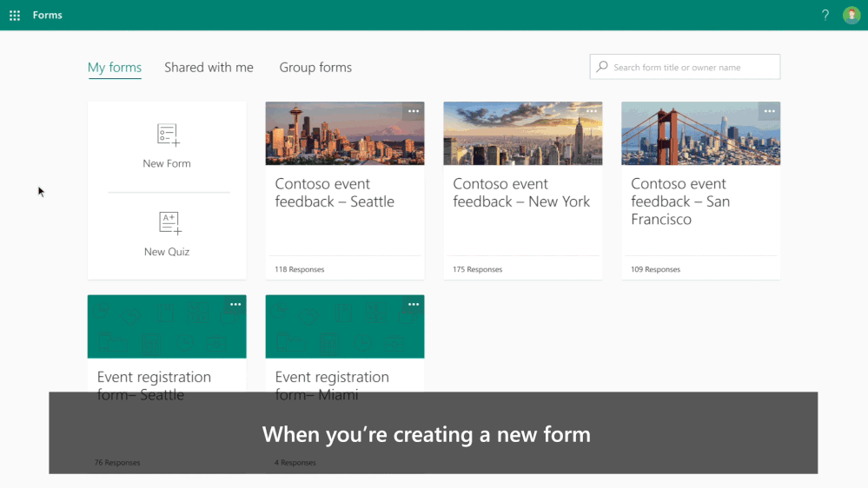Focus the search form title input field
Image resolution: width=868 pixels, height=488 pixels.
click(x=685, y=67)
